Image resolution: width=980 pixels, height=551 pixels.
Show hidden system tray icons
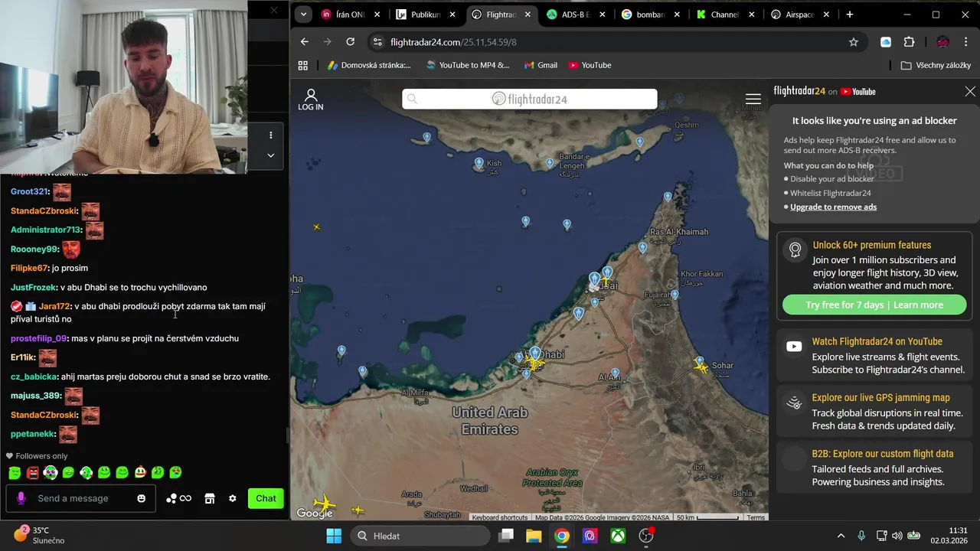tap(841, 536)
